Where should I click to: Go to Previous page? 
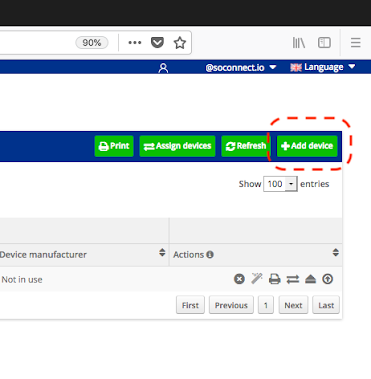pos(231,305)
